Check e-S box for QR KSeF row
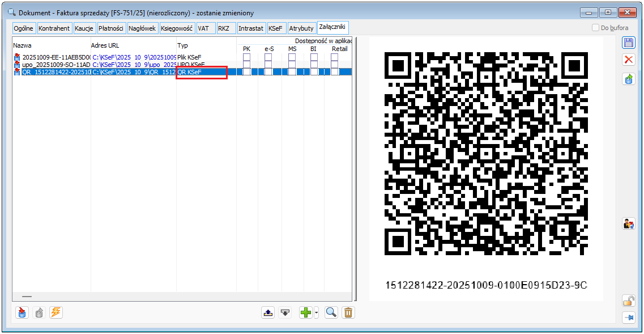Viewport: 644px width, 334px height. [x=268, y=71]
